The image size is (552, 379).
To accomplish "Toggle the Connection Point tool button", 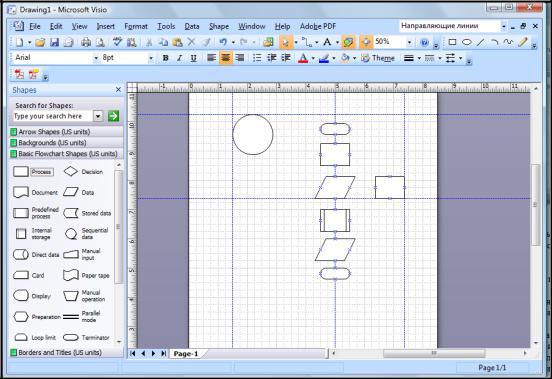I will (348, 43).
